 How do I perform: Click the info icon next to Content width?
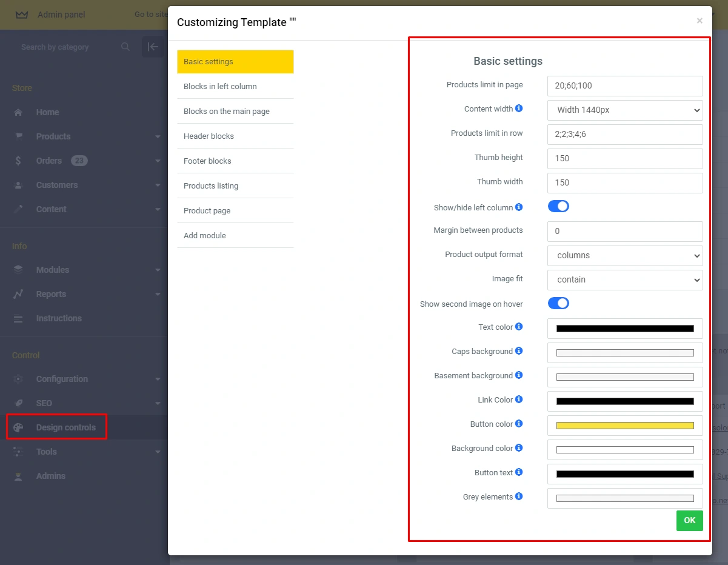pos(518,109)
